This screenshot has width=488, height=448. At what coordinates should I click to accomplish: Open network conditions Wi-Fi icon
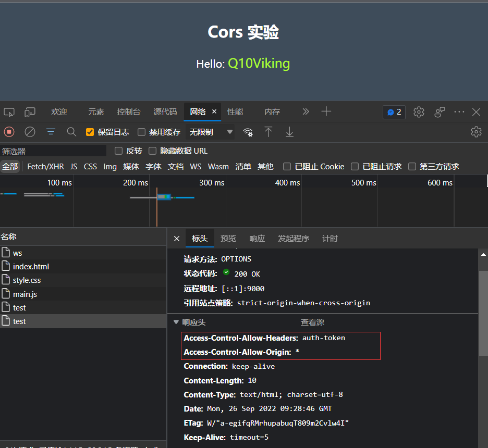coord(248,132)
